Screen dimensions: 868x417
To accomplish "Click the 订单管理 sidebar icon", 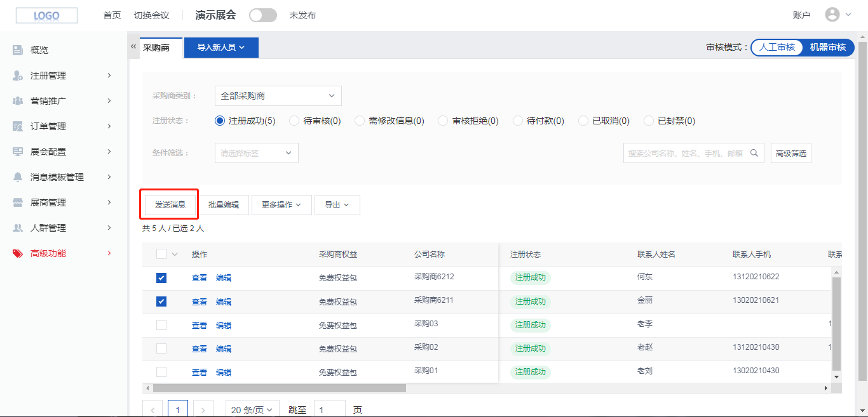I will click(x=18, y=126).
